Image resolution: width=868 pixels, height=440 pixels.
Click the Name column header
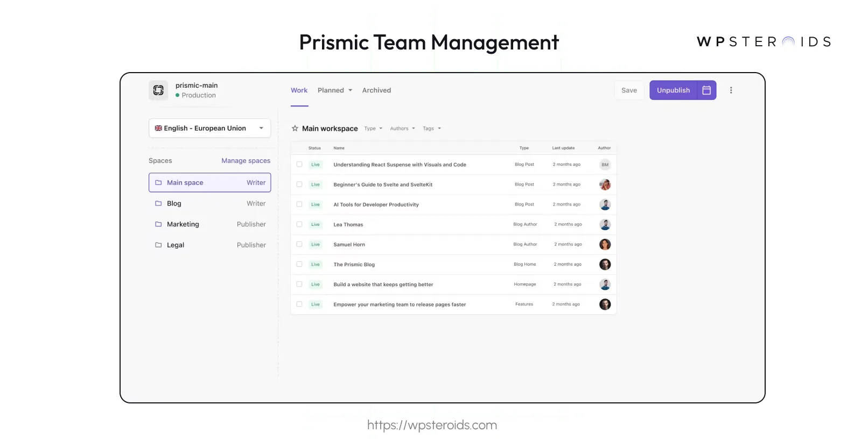(x=339, y=148)
